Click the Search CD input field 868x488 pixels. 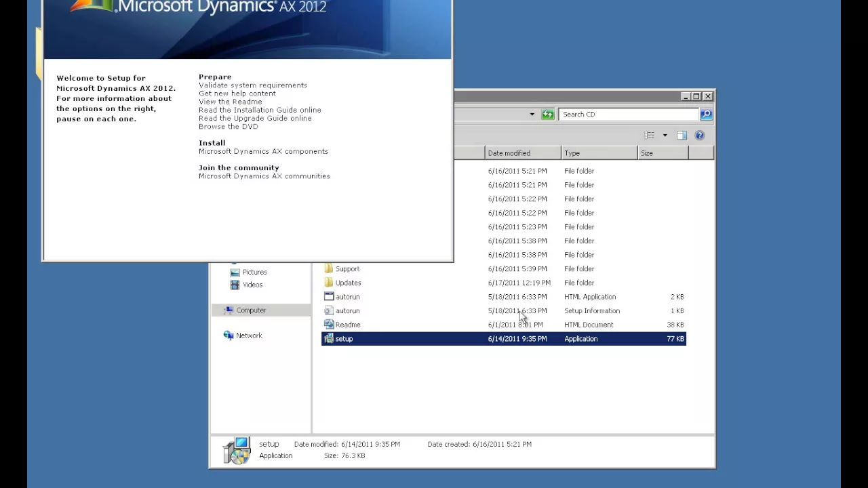[629, 115]
